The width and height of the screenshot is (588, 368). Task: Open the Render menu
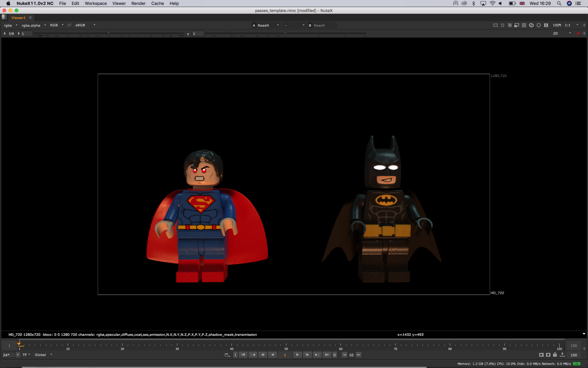tap(138, 3)
